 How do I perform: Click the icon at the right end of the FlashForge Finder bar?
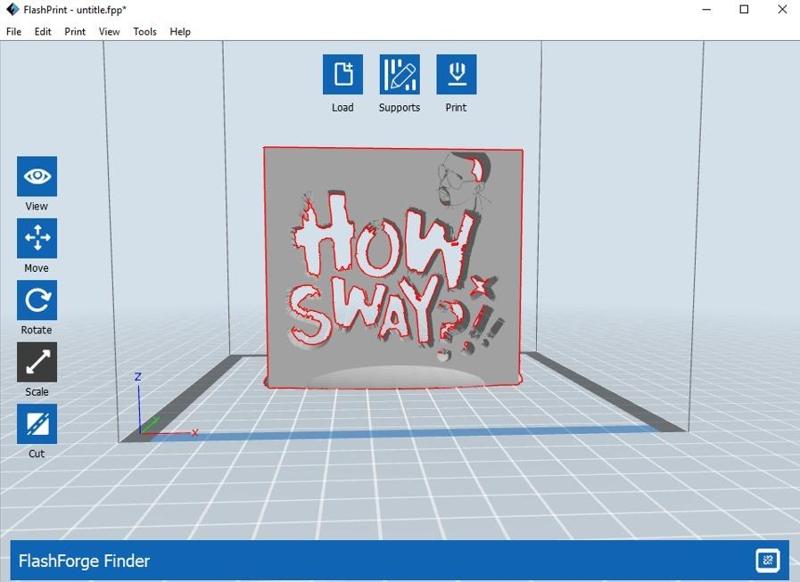click(767, 561)
